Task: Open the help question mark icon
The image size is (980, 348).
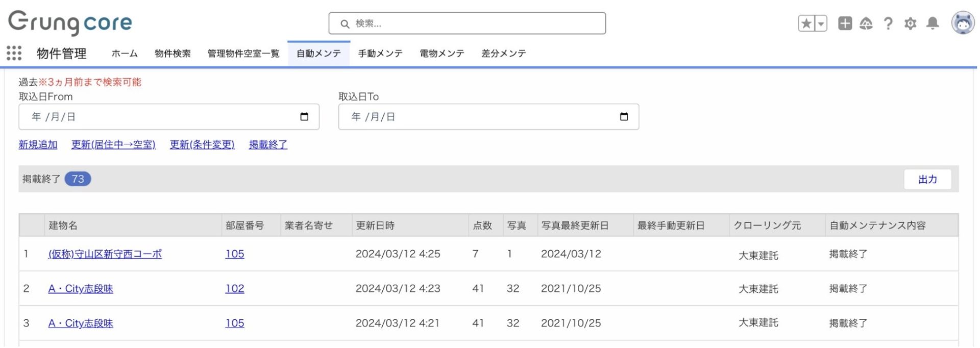Action: pyautogui.click(x=888, y=23)
